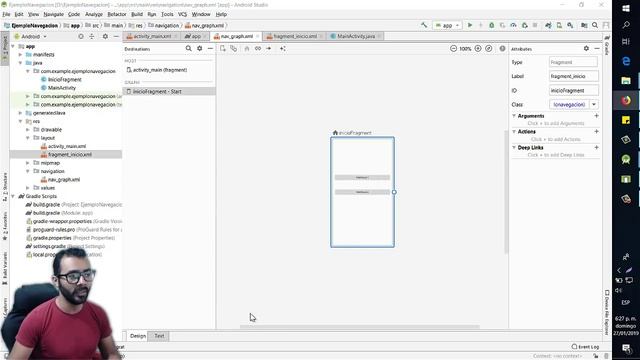Zoom out the navigation editor
The height and width of the screenshot is (360, 640).
coord(453,49)
